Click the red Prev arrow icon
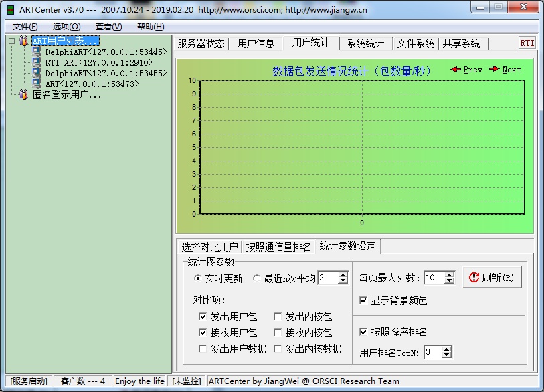The image size is (544, 392). pyautogui.click(x=456, y=70)
